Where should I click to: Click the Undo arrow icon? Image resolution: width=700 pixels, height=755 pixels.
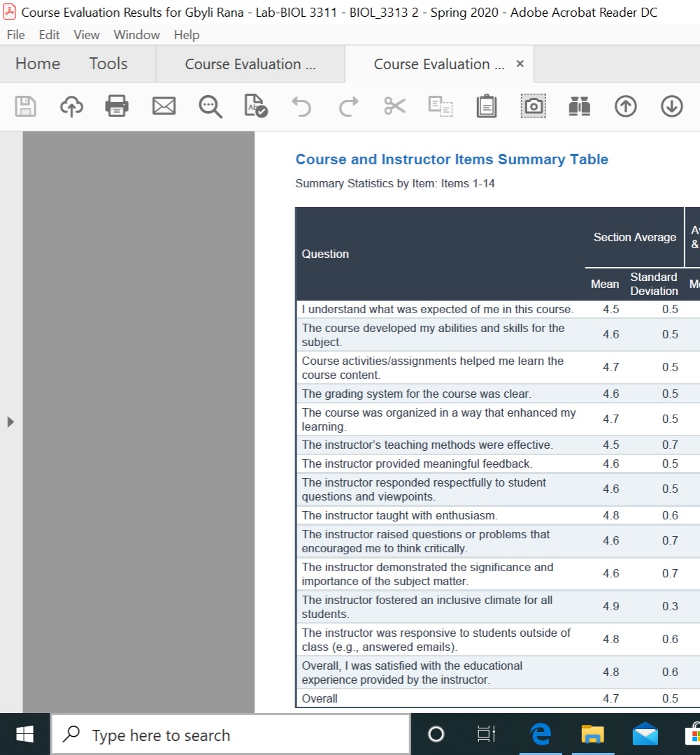[301, 106]
